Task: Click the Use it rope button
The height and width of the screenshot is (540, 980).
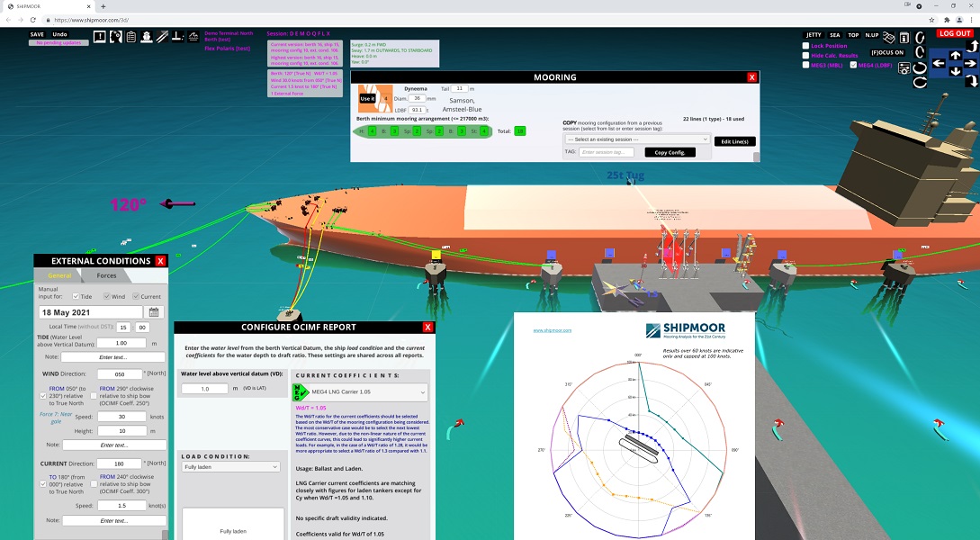Action: (367, 99)
